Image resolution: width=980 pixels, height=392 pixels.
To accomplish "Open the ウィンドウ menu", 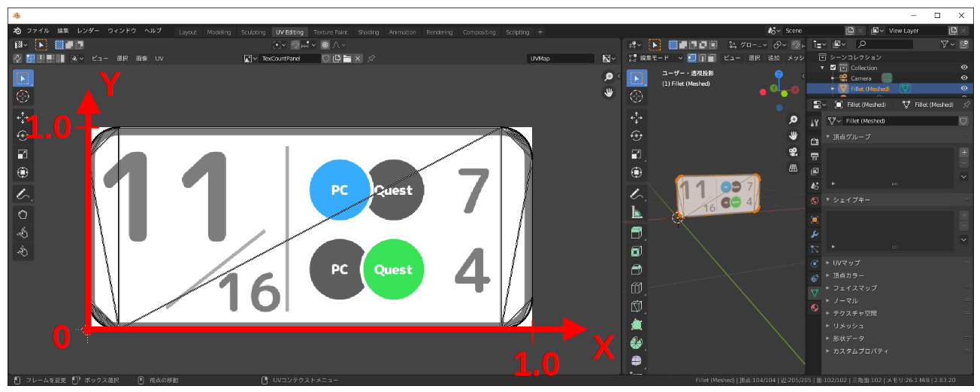I will pos(122,32).
